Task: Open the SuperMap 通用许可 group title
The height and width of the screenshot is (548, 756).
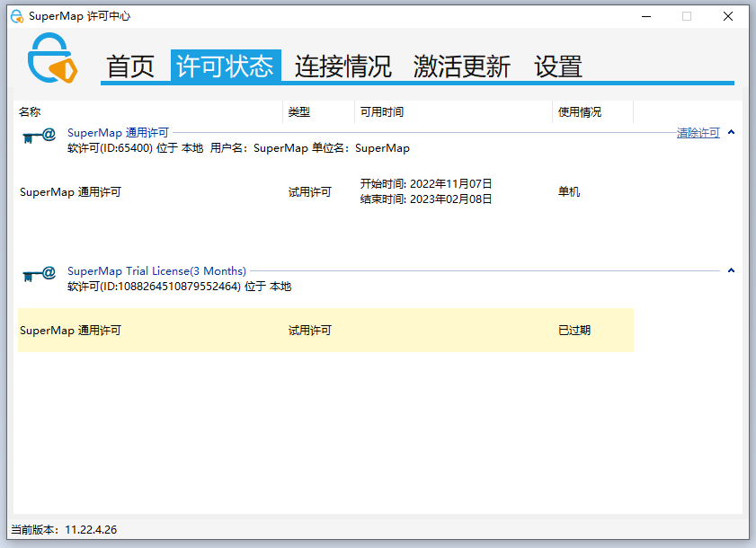Action: coord(118,133)
